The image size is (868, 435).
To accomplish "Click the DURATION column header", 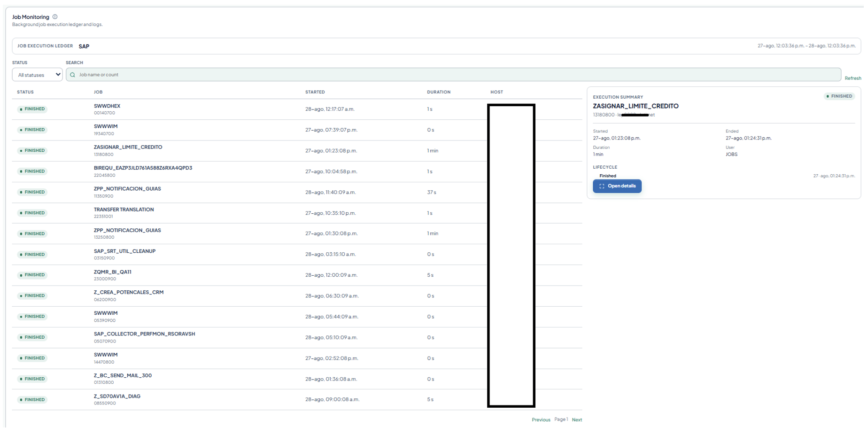I will point(439,92).
